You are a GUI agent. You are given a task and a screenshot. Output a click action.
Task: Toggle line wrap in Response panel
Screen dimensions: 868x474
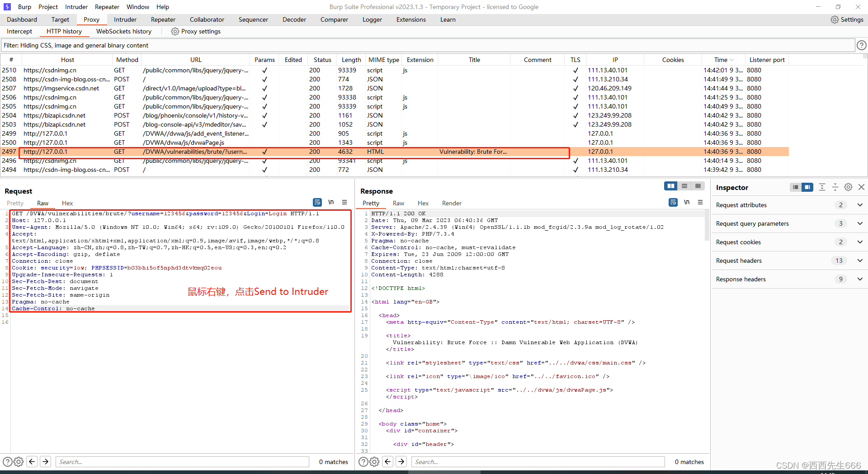tap(673, 202)
